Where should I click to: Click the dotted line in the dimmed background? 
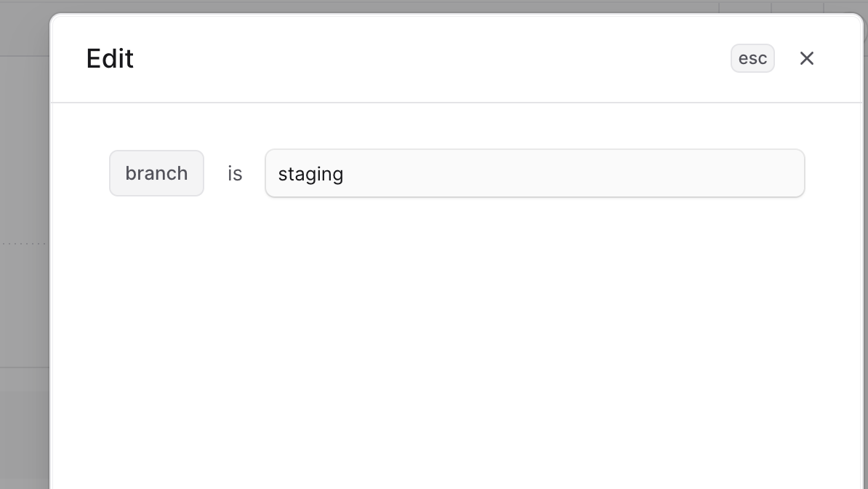[x=23, y=243]
